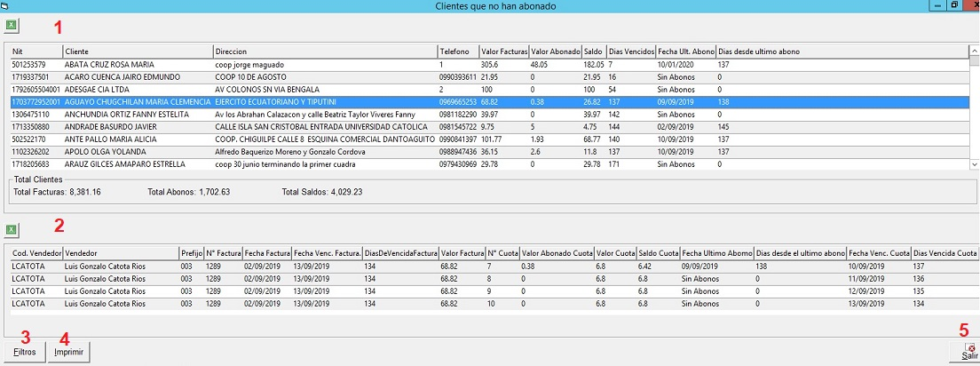Click the Saldo Cuota column header
The image size is (980, 366).
[657, 253]
